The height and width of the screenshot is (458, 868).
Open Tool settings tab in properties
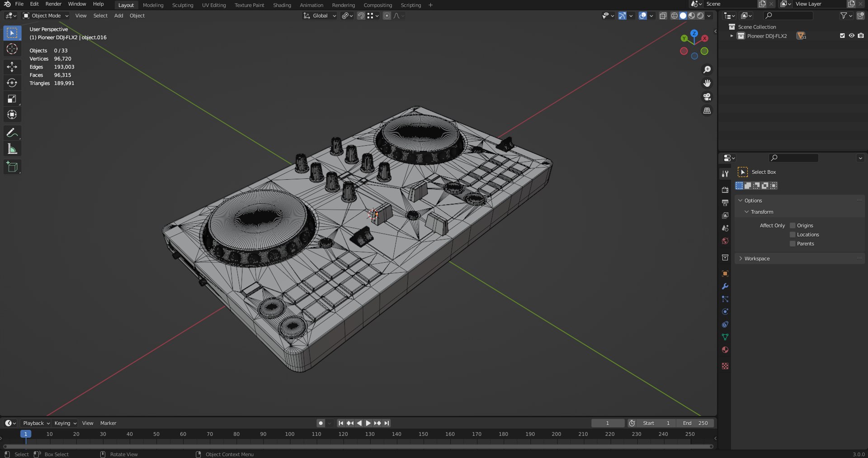[725, 174]
